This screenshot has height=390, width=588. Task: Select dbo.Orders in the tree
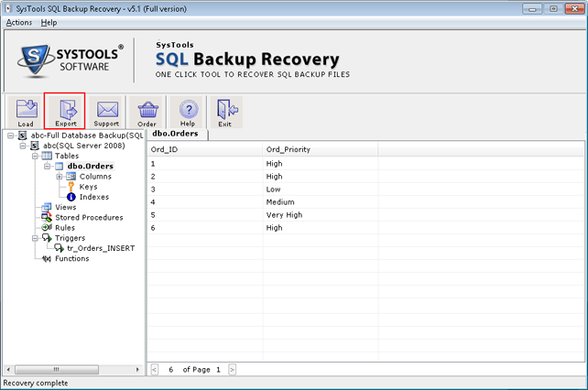pos(91,166)
